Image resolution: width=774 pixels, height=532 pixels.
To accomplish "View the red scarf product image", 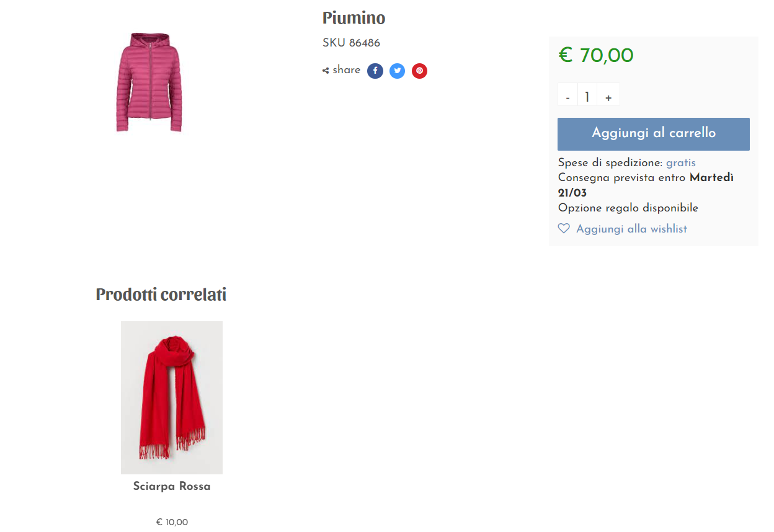I will pos(172,397).
